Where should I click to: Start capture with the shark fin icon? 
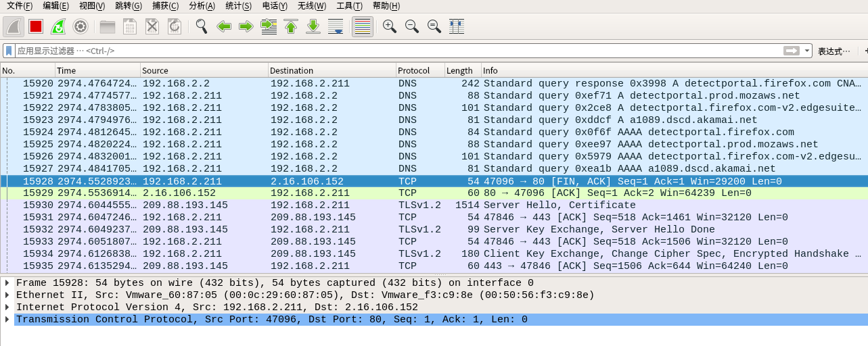tap(14, 26)
